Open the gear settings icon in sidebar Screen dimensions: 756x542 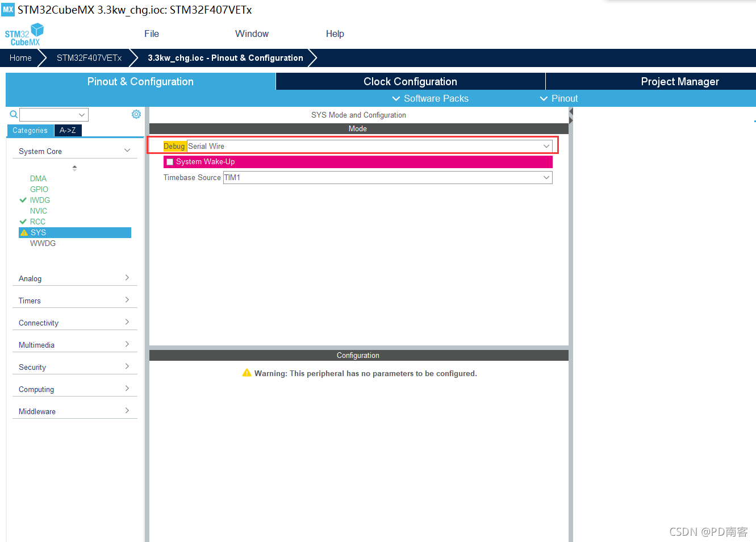[136, 114]
